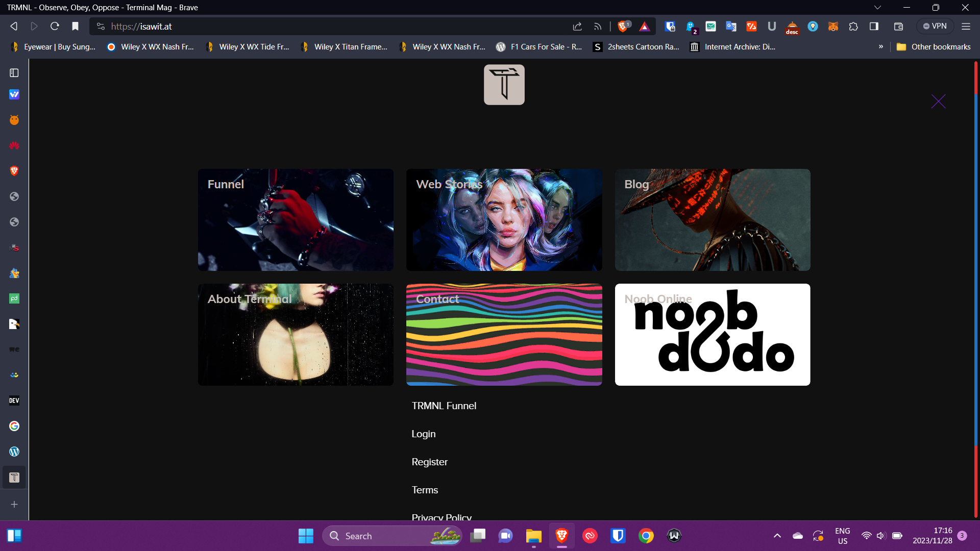
Task: Toggle the sidebar panel view icon
Action: [x=14, y=73]
